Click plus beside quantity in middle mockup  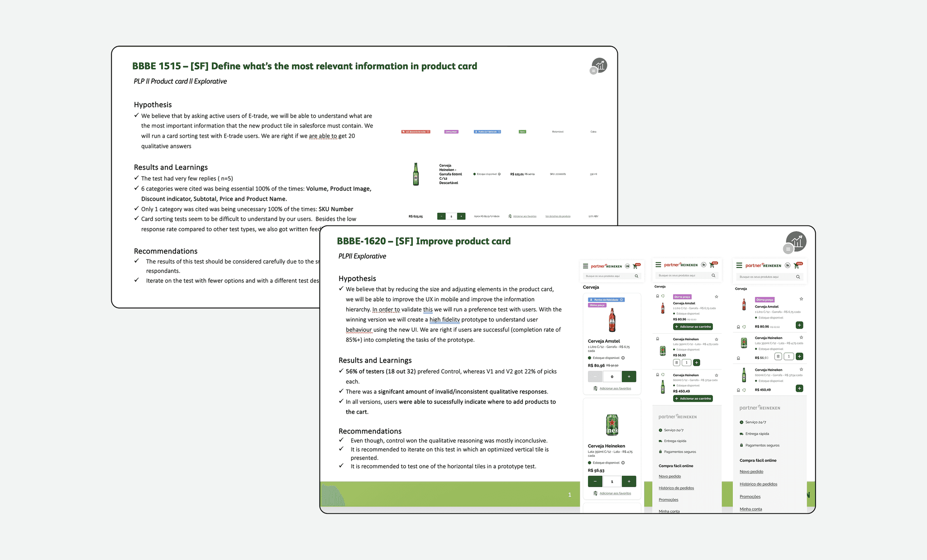coord(697,363)
